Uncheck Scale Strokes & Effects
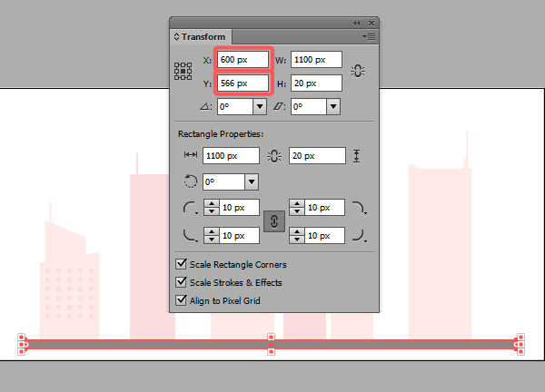The height and width of the screenshot is (392, 545). 181,282
